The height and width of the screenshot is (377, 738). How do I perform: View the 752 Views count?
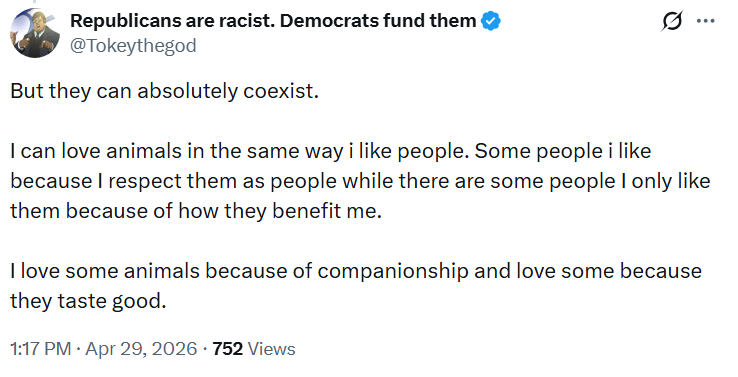(x=254, y=349)
